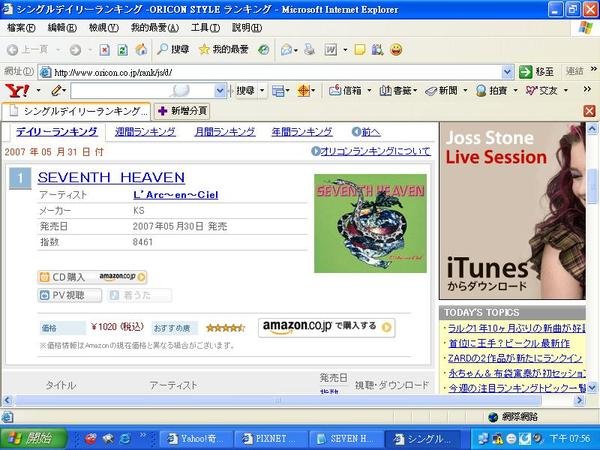
Task: Expand the Yahoo search box dropdown
Action: [220, 91]
